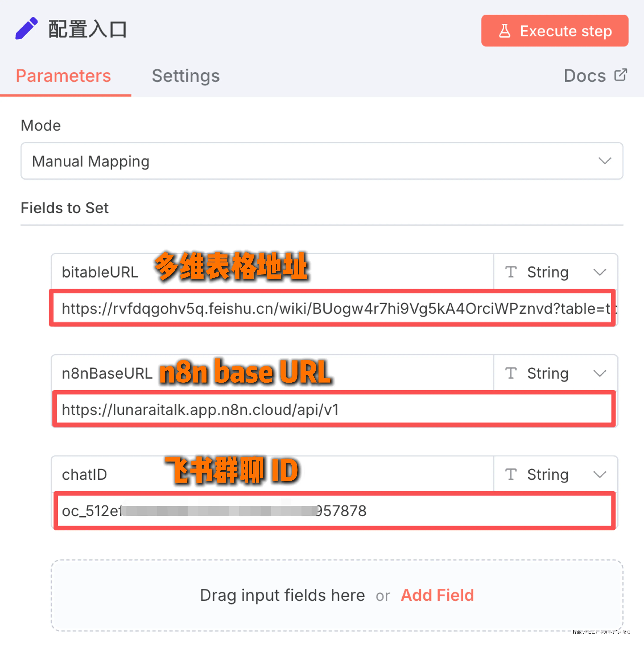
Task: Open String type chevron for n8nBaseURL
Action: tap(600, 373)
